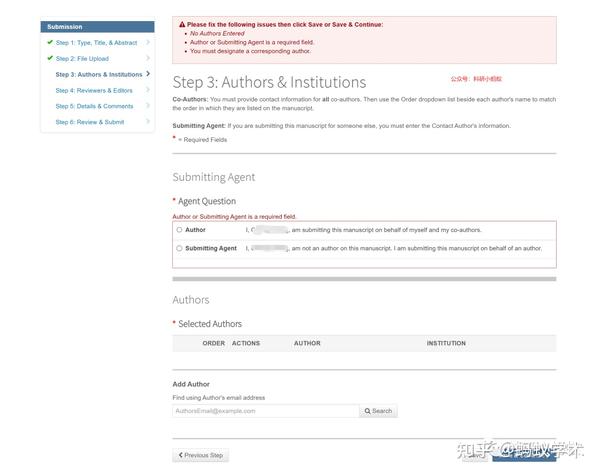Go to Step 5: Details & Comments
Screen dimensions: 600x475
tap(94, 106)
